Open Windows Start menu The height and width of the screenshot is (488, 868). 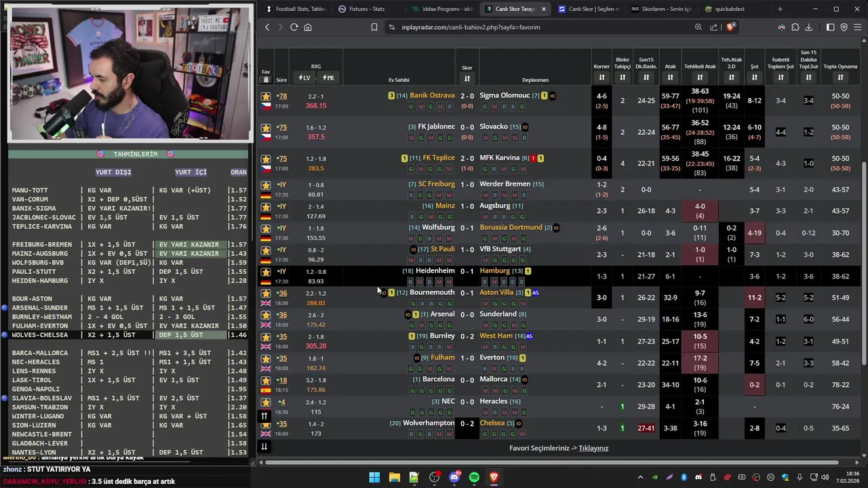click(x=374, y=477)
